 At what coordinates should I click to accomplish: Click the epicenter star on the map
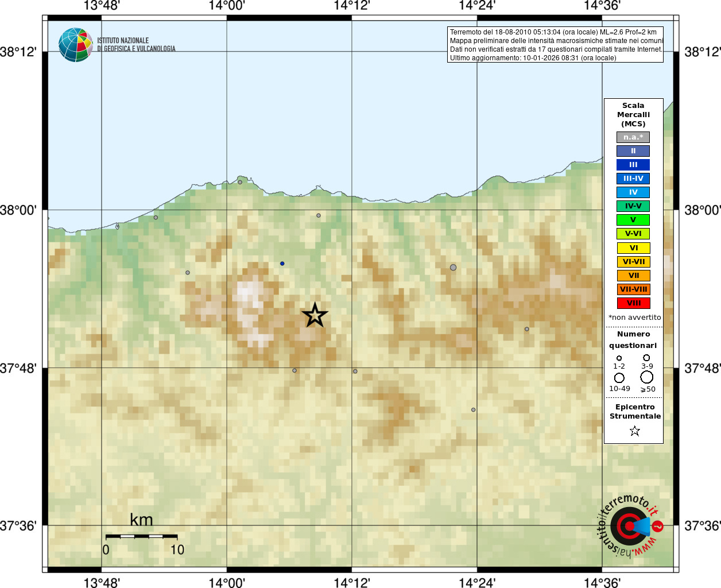(x=315, y=315)
